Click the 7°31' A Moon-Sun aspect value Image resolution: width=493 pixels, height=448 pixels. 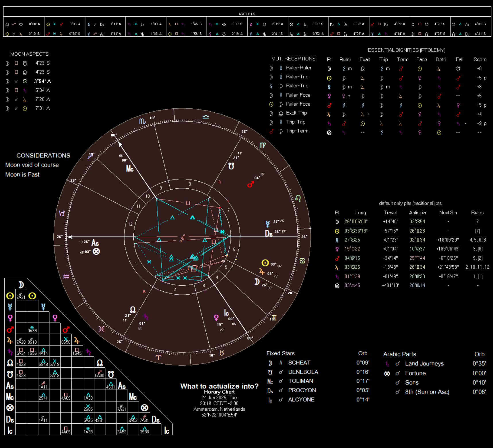(x=42, y=108)
